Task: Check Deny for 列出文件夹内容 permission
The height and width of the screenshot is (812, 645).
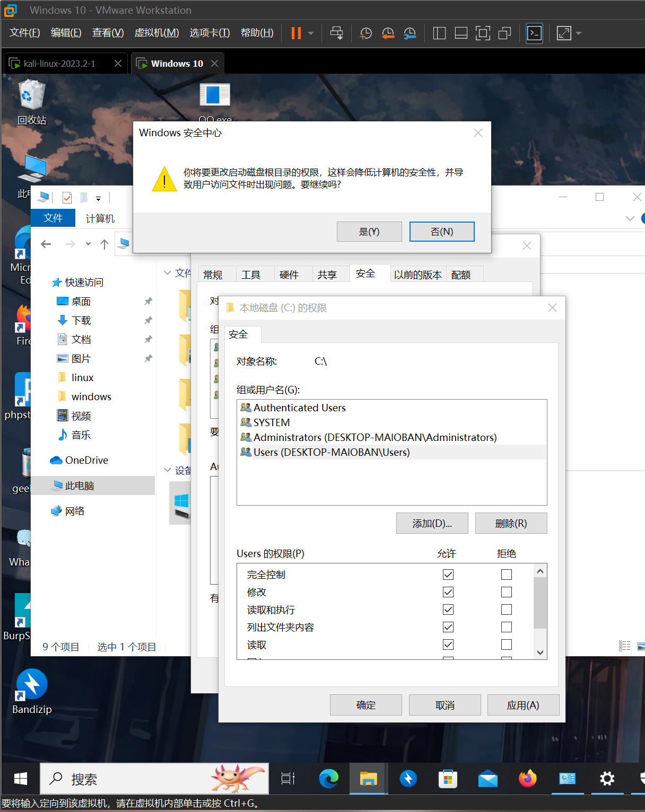Action: (x=507, y=627)
